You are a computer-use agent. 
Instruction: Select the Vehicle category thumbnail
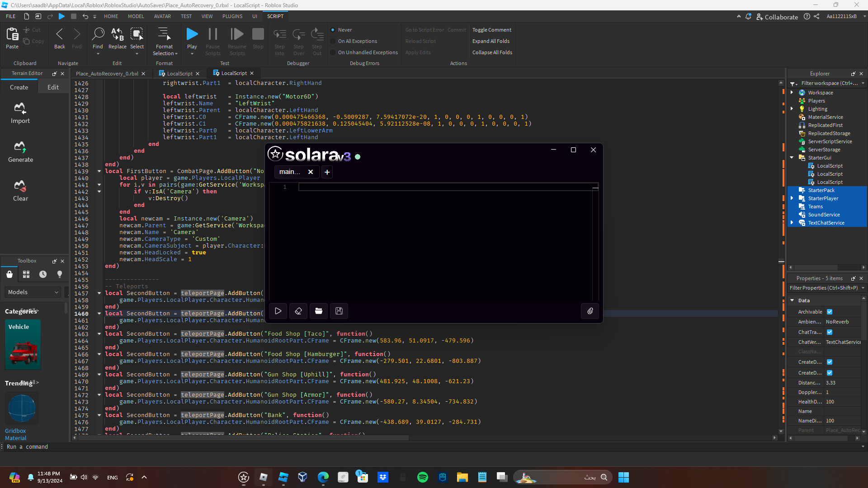click(x=23, y=345)
